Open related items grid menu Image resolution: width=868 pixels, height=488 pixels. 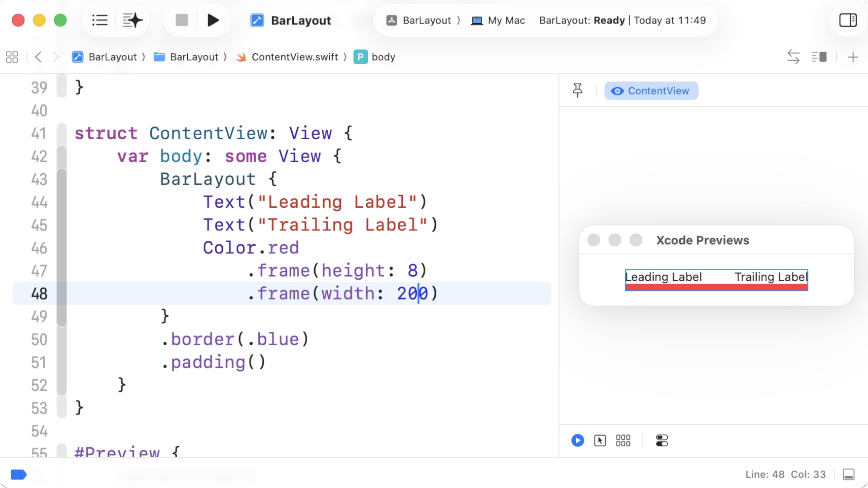12,57
